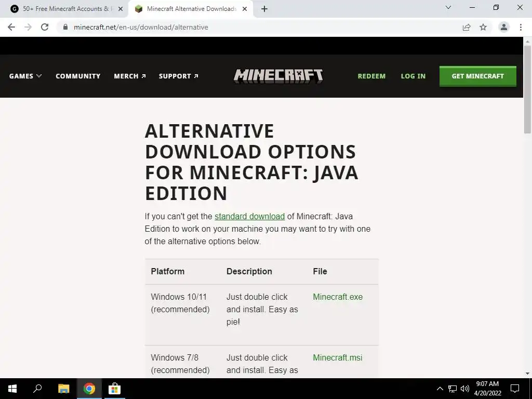The height and width of the screenshot is (399, 532).
Task: Open the MERCH external link
Action: (129, 76)
